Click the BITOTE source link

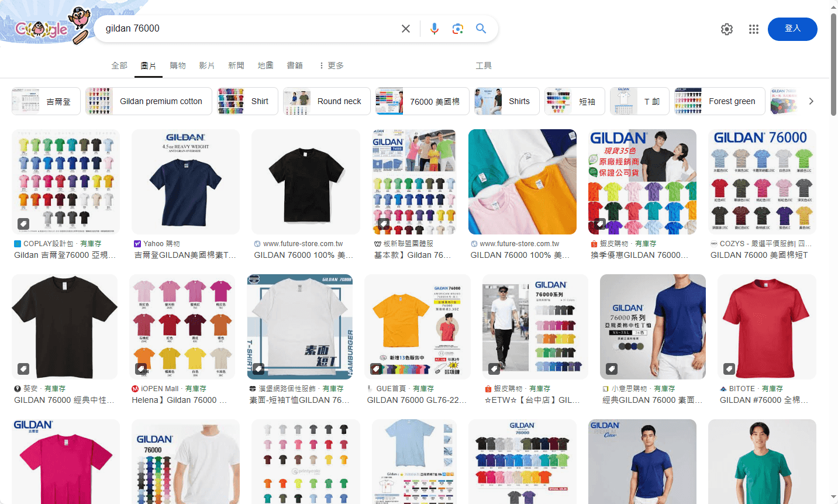tap(742, 389)
